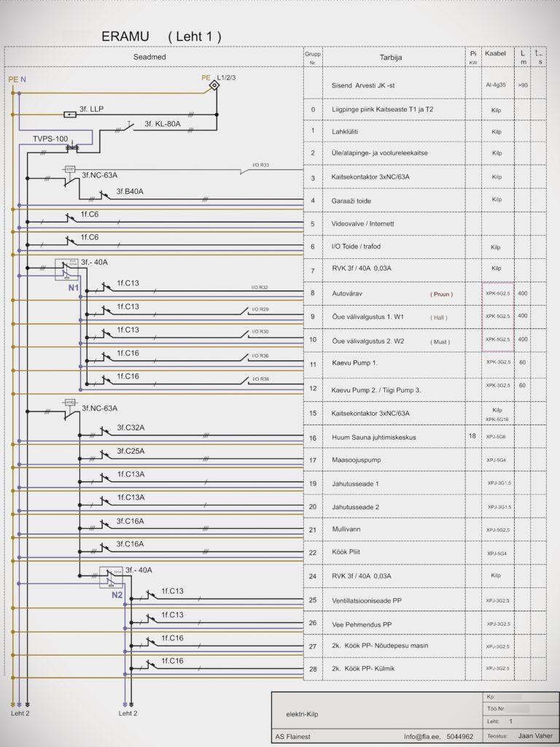The width and height of the screenshot is (560, 747).
Task: Click the Huum Sauna juhtimiskeskus row
Action: tap(373, 437)
